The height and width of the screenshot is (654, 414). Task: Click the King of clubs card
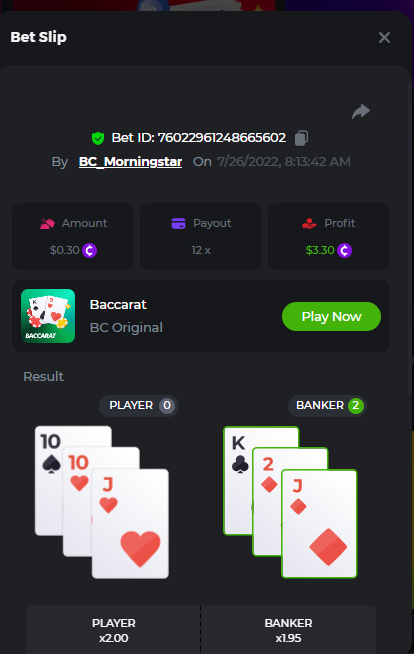[240, 480]
